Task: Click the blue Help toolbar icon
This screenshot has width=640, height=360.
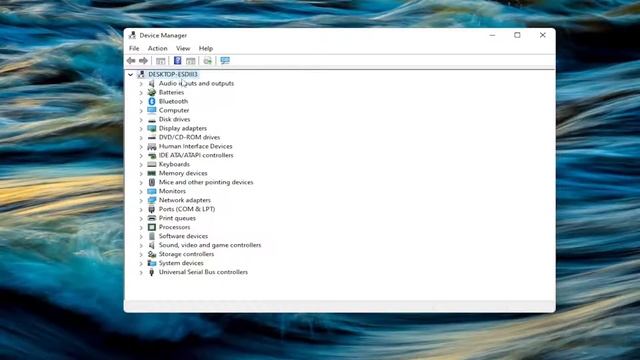Action: 177,61
